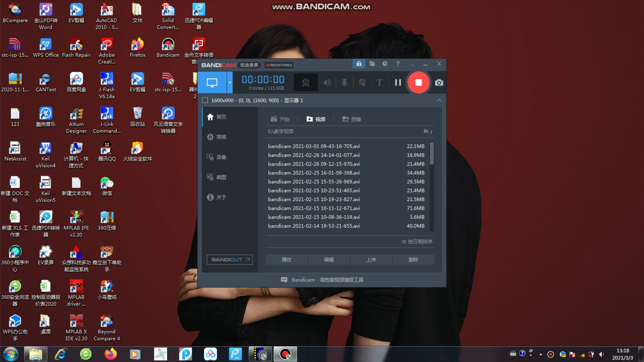Open output folder icon in title bar

372,64
